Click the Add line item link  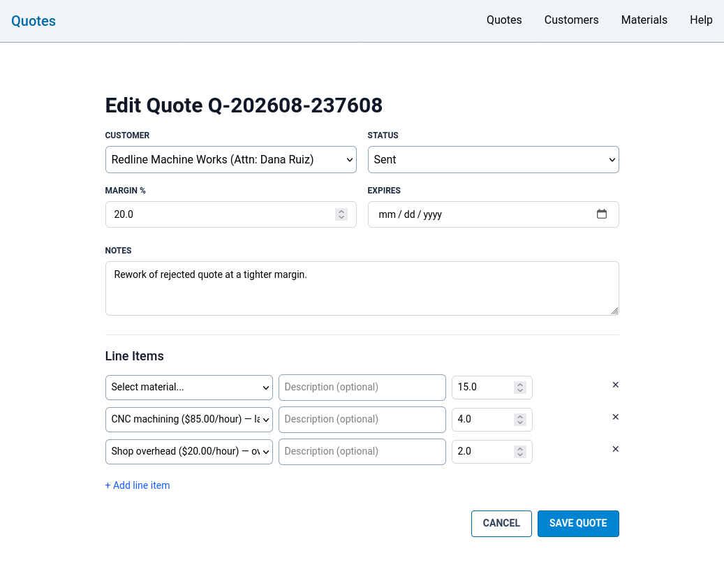coord(138,485)
